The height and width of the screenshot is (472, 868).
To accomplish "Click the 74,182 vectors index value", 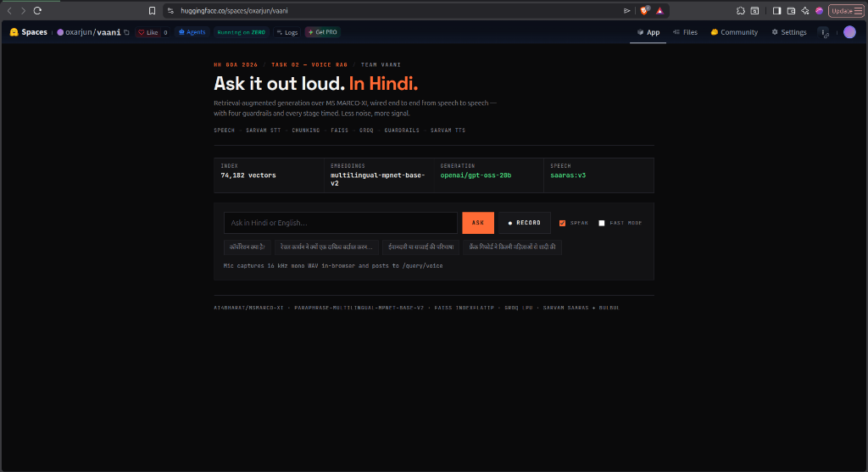I will 248,175.
